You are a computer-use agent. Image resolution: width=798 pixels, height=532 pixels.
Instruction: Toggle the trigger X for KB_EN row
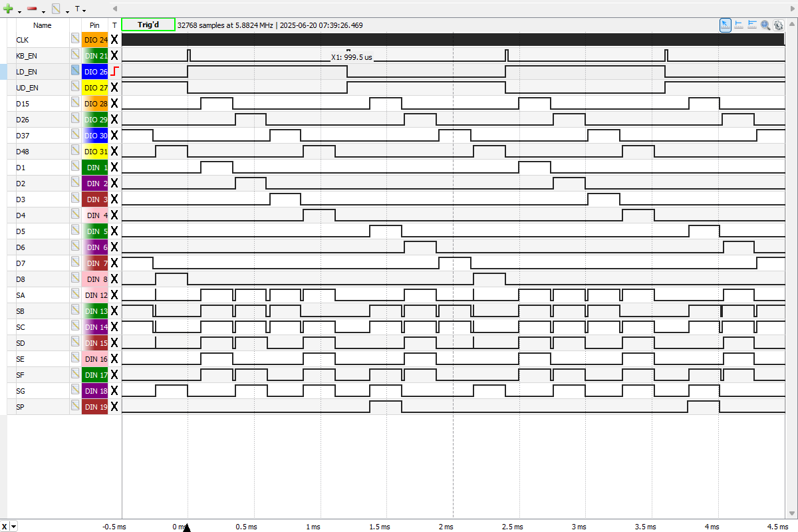coord(114,55)
